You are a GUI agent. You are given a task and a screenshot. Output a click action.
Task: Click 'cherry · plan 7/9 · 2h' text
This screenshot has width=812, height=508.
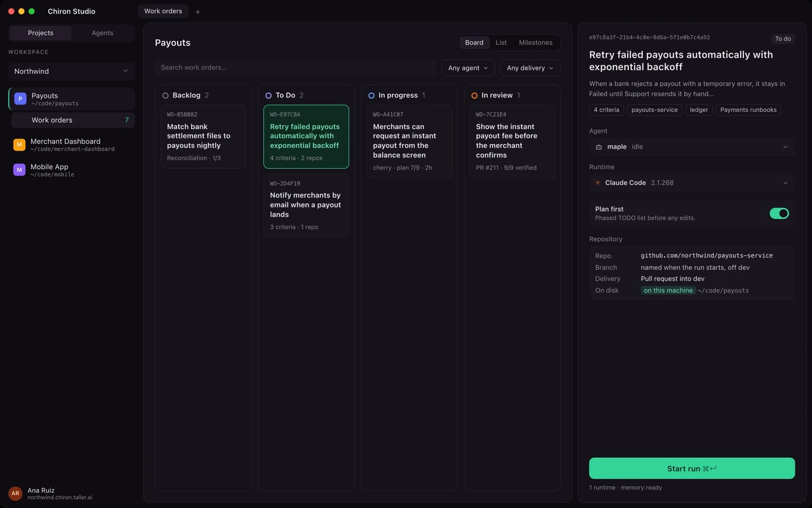pos(402,168)
